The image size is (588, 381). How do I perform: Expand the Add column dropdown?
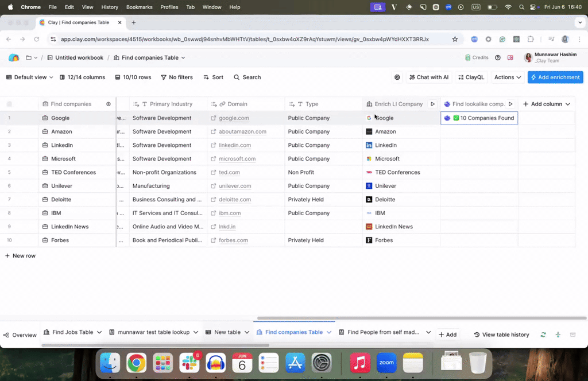546,104
